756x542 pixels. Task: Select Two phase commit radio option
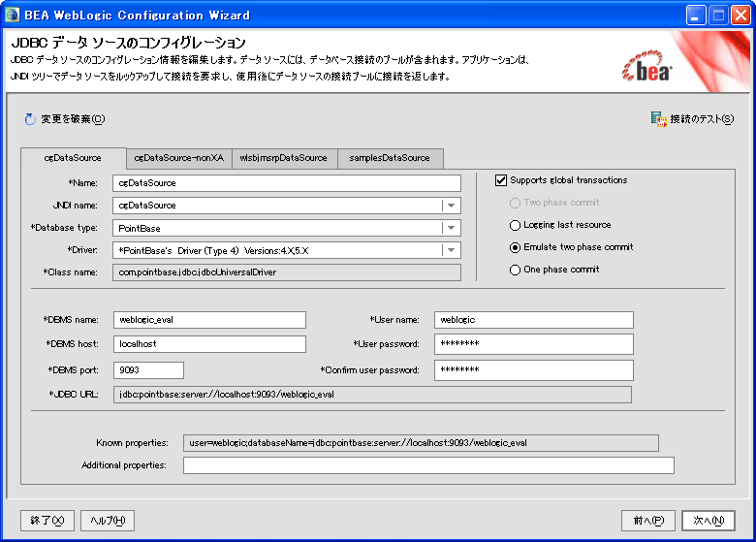pos(515,203)
